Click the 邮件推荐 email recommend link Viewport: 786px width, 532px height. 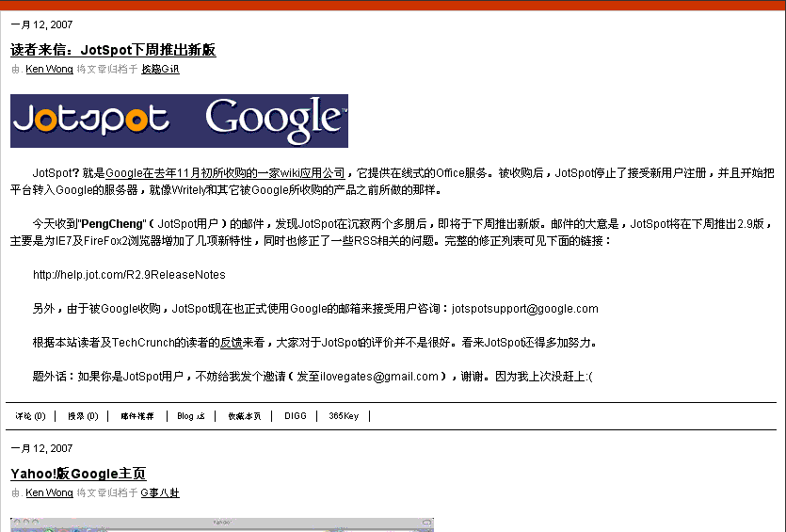137,416
